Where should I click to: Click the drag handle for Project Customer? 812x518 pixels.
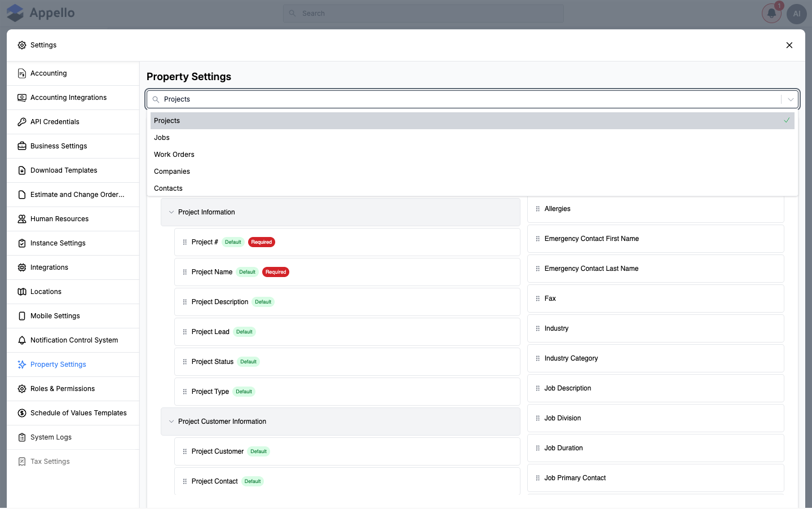point(185,451)
